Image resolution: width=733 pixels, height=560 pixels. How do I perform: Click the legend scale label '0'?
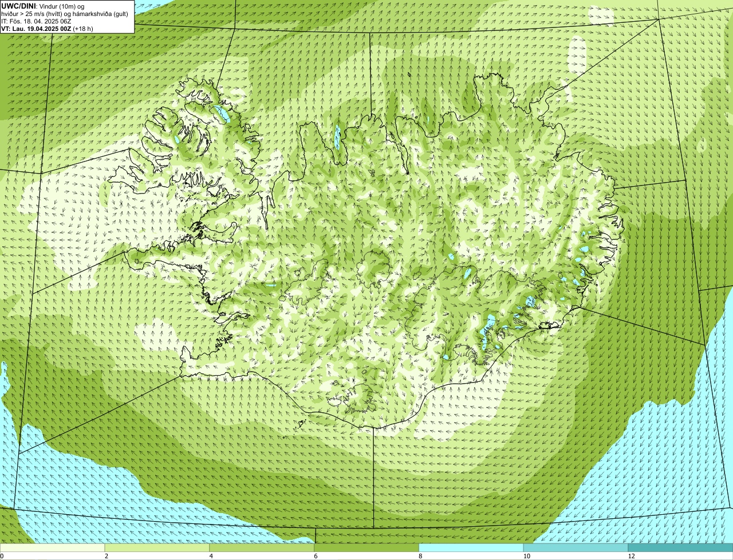(2, 556)
